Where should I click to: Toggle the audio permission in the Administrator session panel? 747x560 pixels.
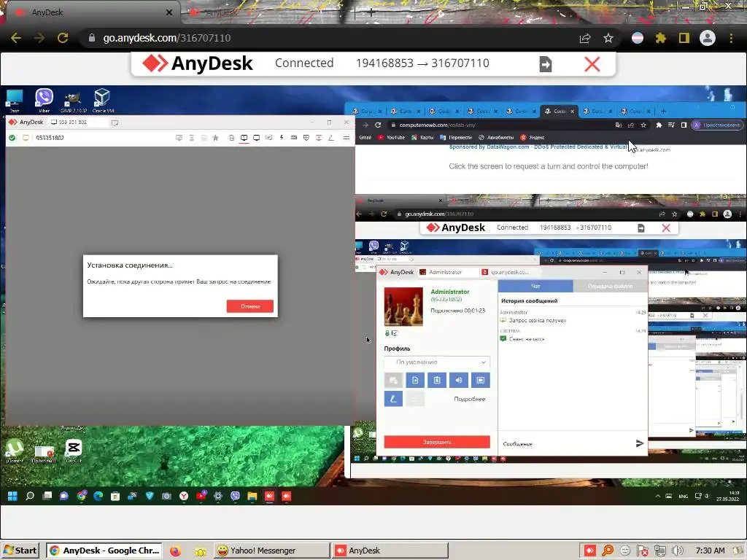(458, 380)
